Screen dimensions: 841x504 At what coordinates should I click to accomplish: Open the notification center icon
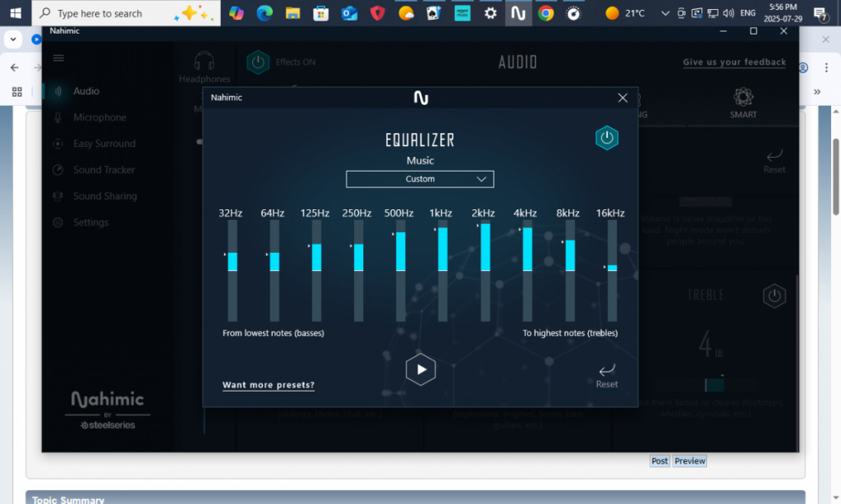(x=819, y=13)
